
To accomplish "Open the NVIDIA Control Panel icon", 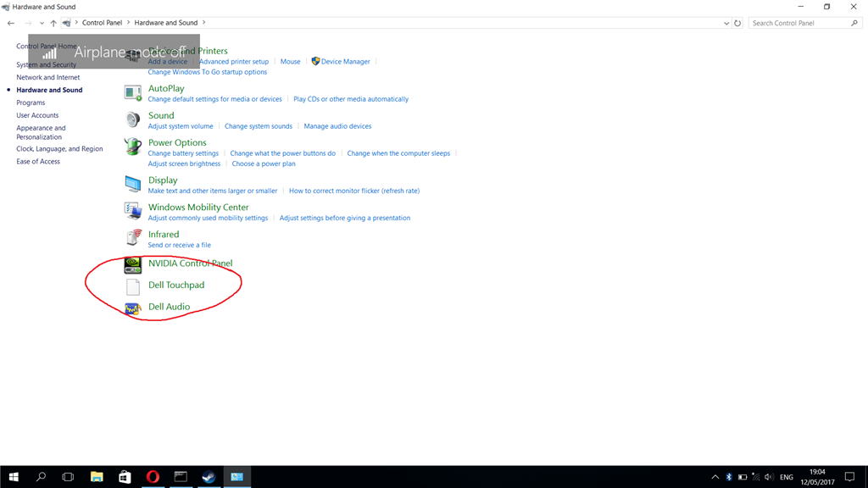I will tap(133, 265).
